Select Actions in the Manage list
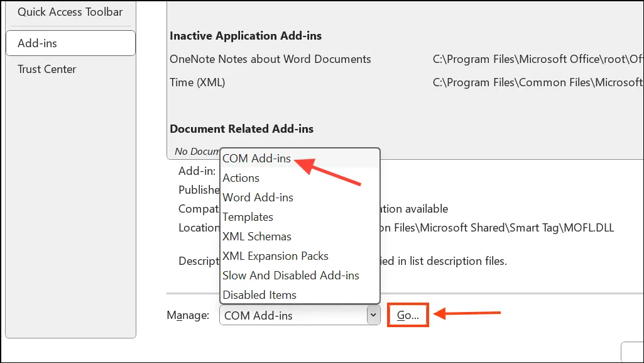The width and height of the screenshot is (644, 363). (241, 178)
